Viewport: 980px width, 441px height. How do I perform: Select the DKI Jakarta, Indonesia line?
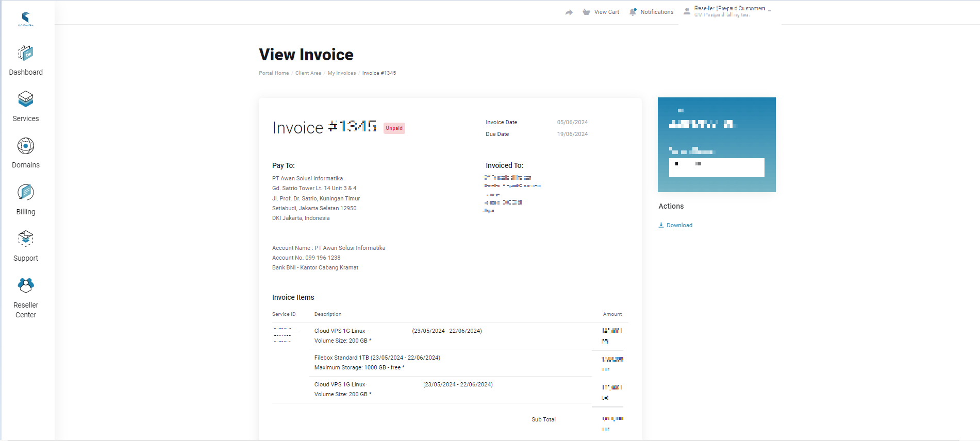301,218
